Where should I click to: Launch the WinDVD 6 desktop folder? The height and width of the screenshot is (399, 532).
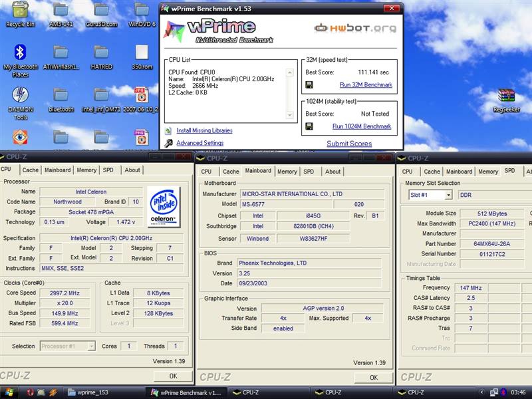tap(142, 13)
